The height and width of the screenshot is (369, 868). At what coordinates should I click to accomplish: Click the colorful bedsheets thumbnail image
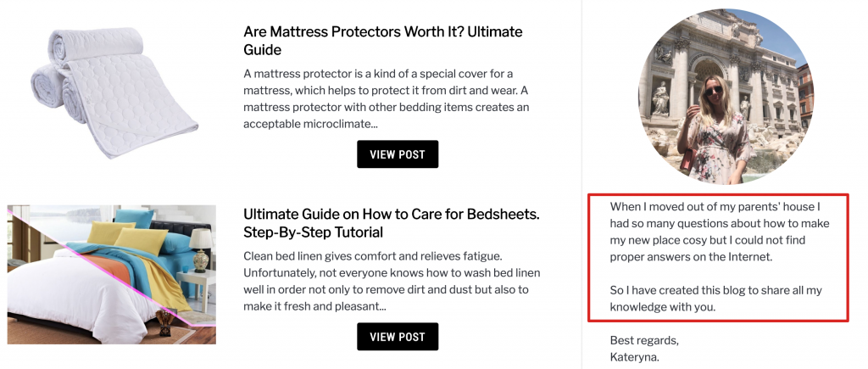[111, 274]
